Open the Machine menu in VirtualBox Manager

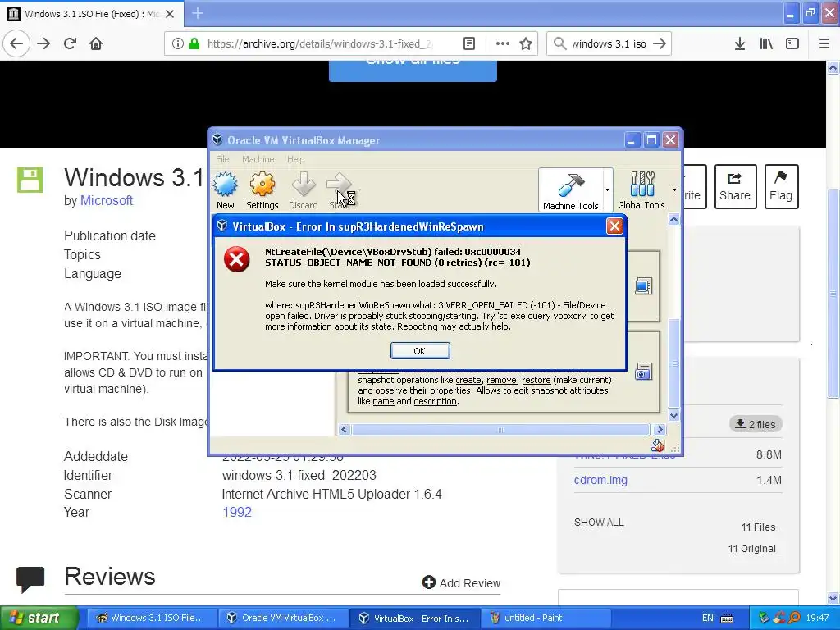tap(258, 159)
